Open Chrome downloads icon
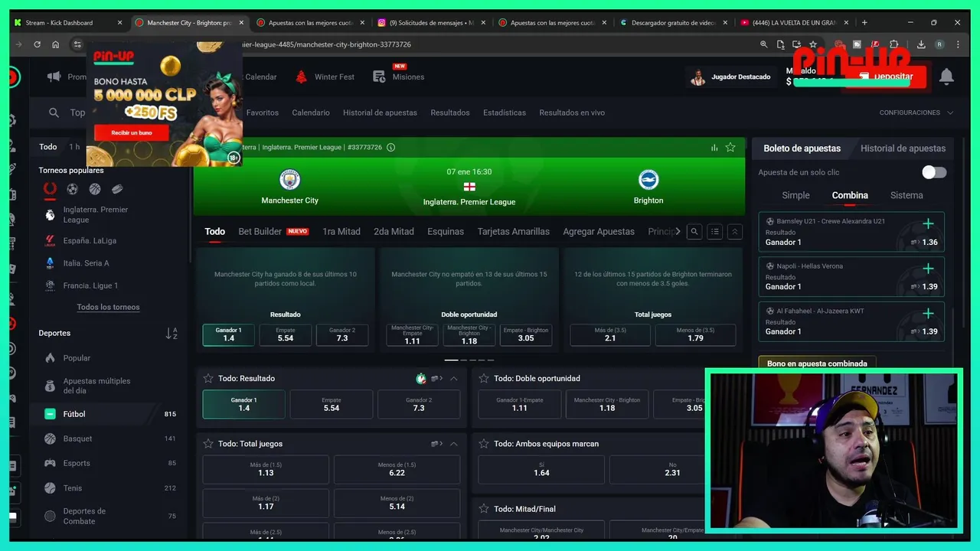 tap(921, 44)
